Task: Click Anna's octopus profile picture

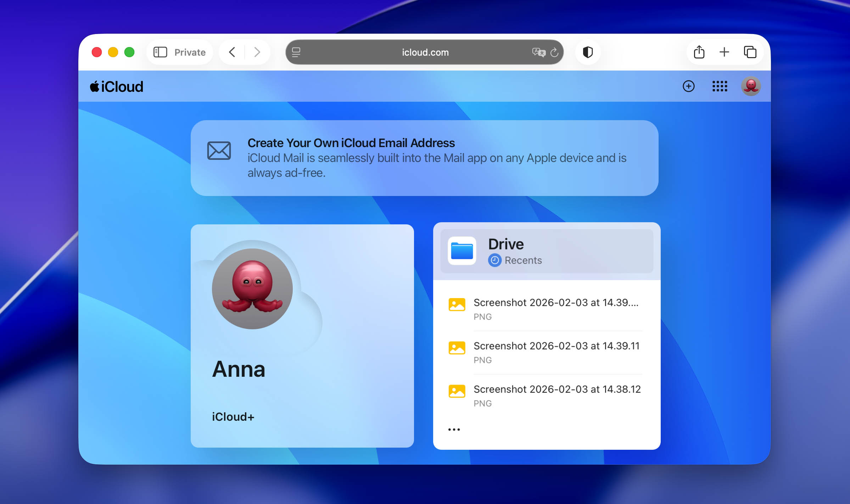Action: pyautogui.click(x=252, y=289)
